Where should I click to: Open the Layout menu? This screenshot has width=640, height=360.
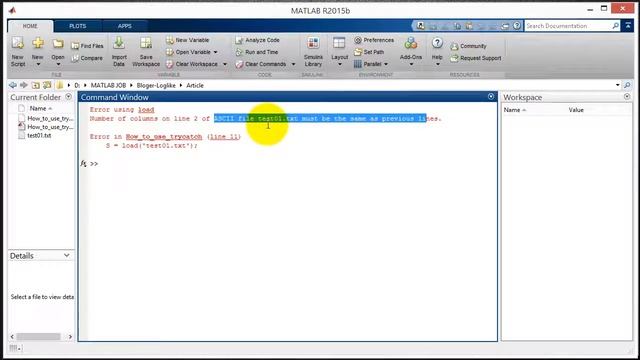pyautogui.click(x=339, y=52)
